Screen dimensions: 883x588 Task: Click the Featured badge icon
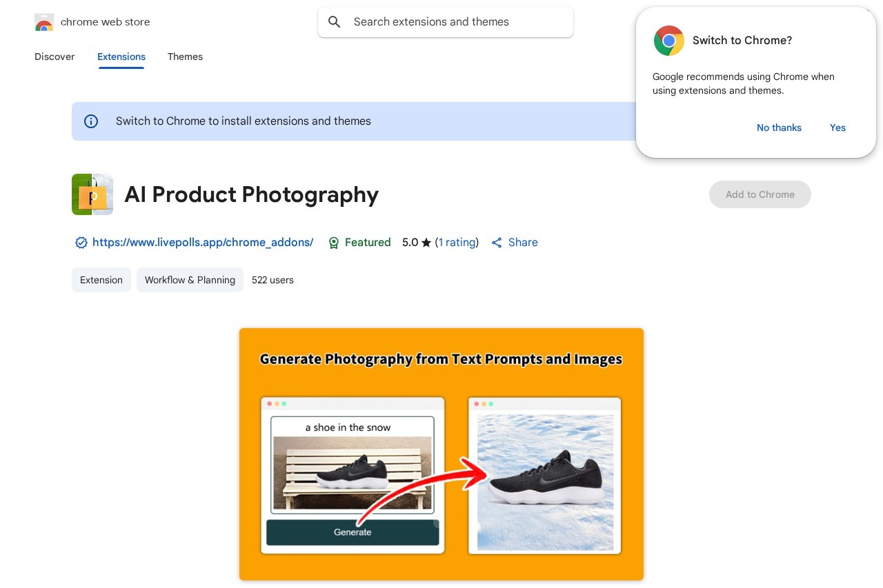coord(334,243)
